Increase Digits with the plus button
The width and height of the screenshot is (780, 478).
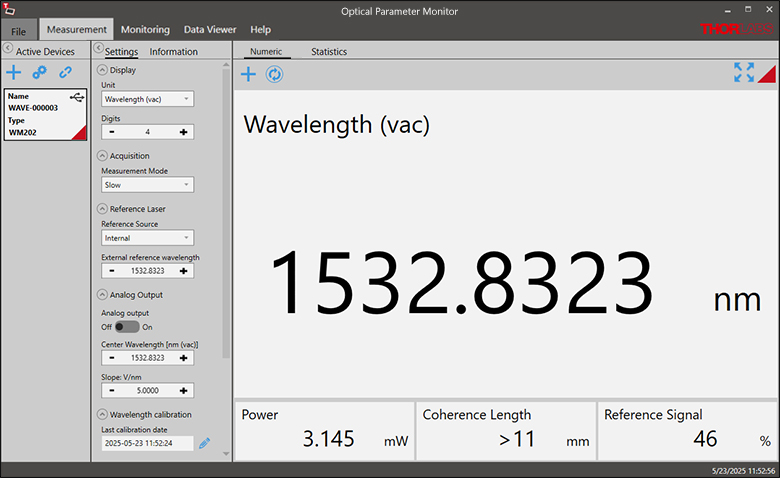[x=183, y=132]
